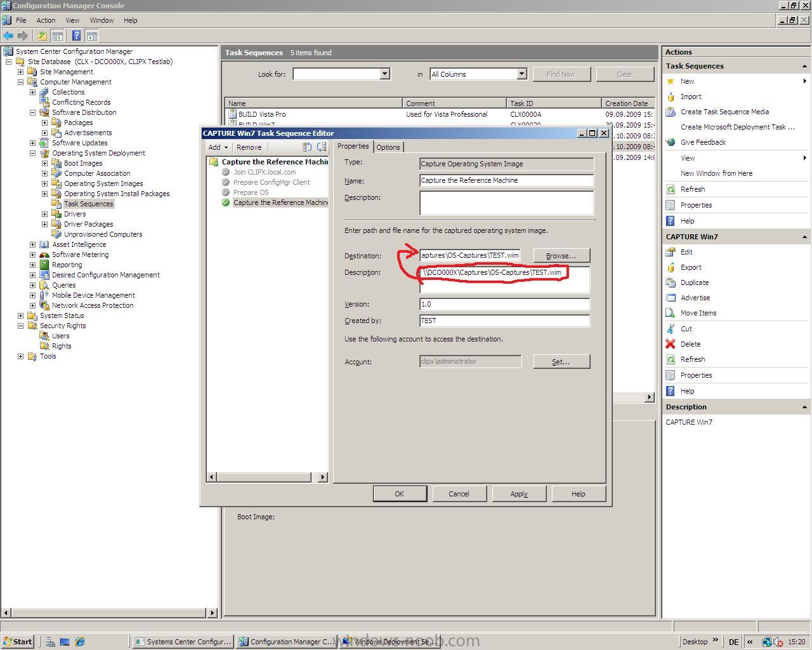
Task: Click the red Delete X icon
Action: [x=671, y=344]
